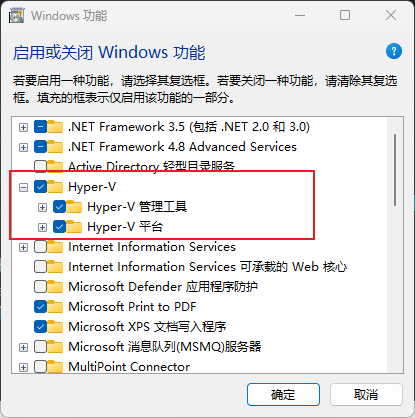
Task: Select the Microsoft Print to PDF folder icon
Action: [x=55, y=307]
